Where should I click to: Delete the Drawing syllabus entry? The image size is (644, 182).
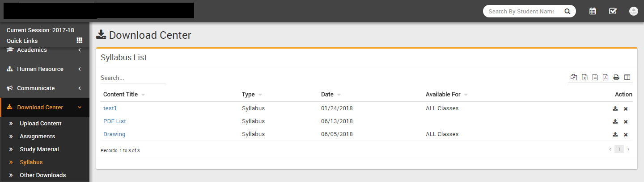point(626,135)
